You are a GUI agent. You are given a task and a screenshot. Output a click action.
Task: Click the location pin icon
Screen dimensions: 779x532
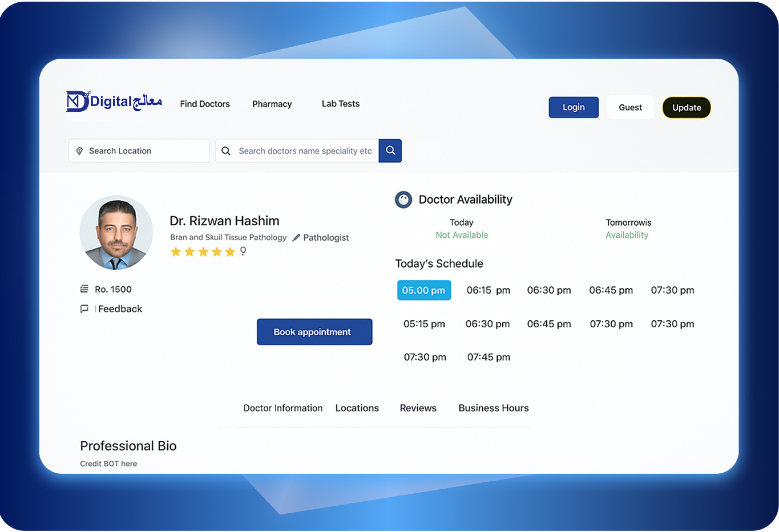point(80,151)
